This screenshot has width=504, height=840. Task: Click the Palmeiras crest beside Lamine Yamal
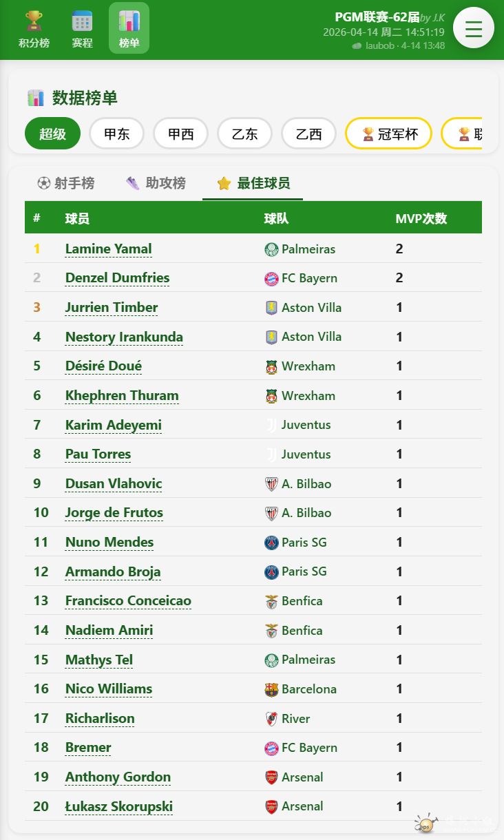click(x=271, y=249)
